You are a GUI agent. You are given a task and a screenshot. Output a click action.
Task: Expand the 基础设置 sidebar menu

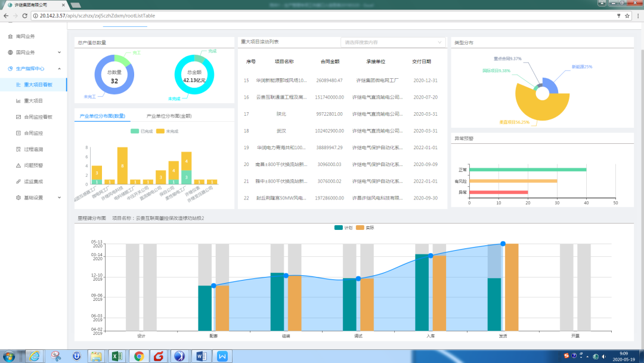58,198
